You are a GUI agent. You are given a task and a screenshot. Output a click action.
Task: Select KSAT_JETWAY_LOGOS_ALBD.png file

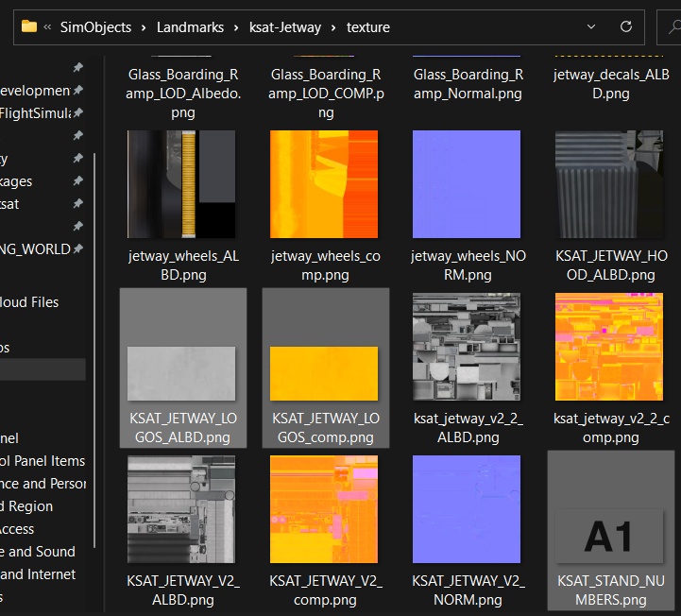coord(181,373)
